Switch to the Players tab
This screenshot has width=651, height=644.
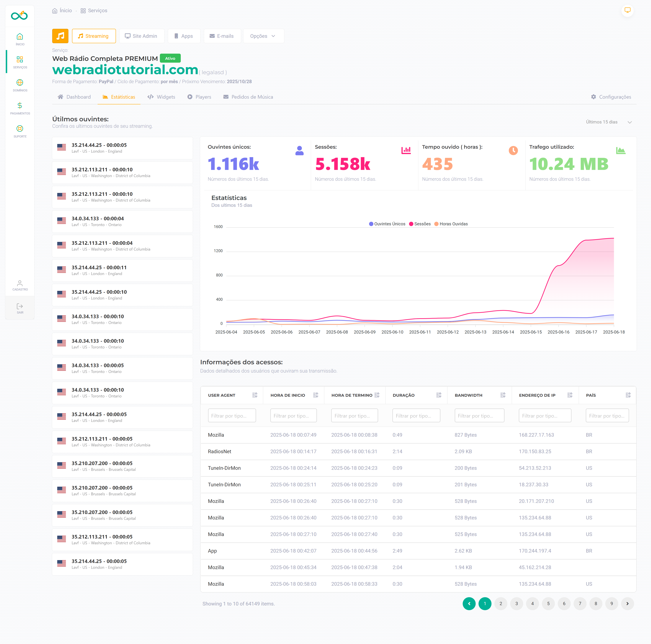[199, 97]
